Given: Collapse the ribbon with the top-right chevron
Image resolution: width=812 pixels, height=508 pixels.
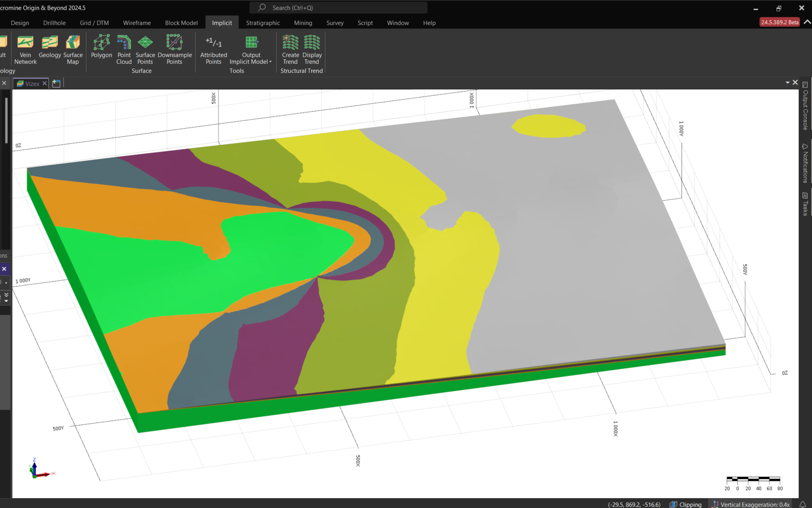Looking at the screenshot, I should coord(807,22).
